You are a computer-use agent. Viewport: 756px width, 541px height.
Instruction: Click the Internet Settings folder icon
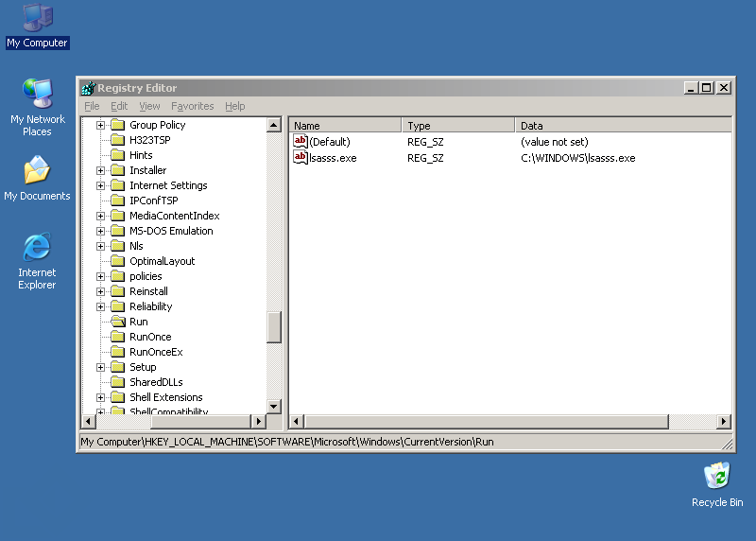point(117,185)
